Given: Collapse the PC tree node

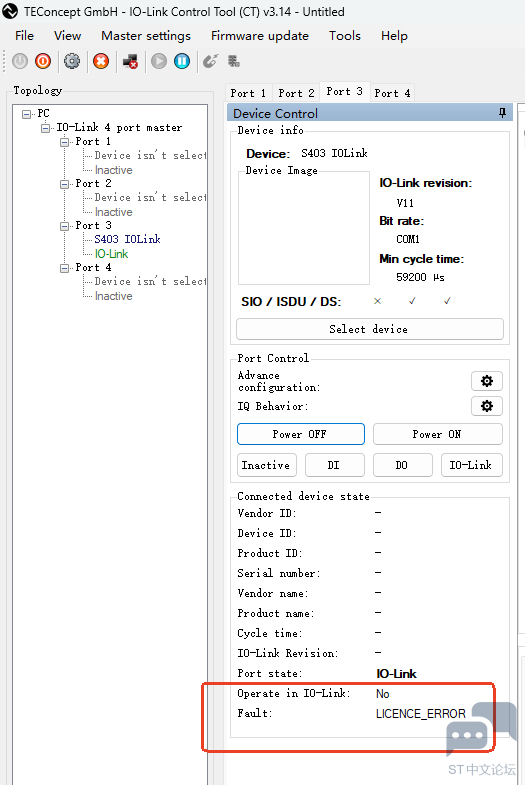Looking at the screenshot, I should [27, 114].
